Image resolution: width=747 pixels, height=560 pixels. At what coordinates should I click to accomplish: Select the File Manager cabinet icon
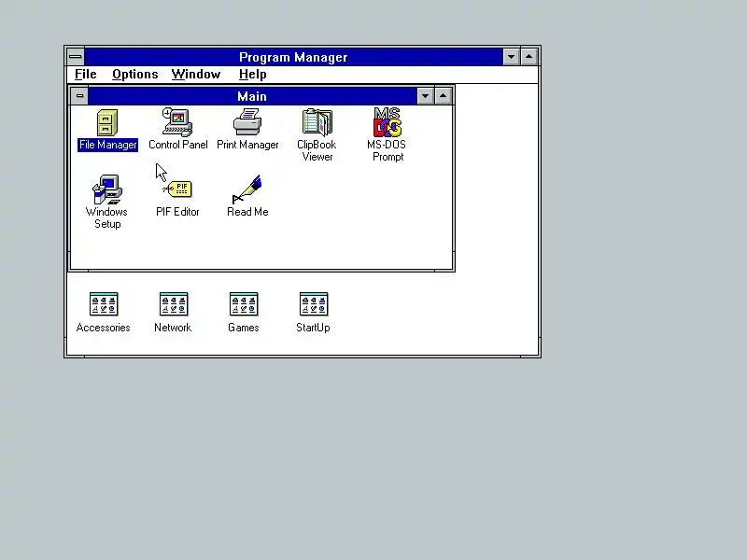coord(107,123)
